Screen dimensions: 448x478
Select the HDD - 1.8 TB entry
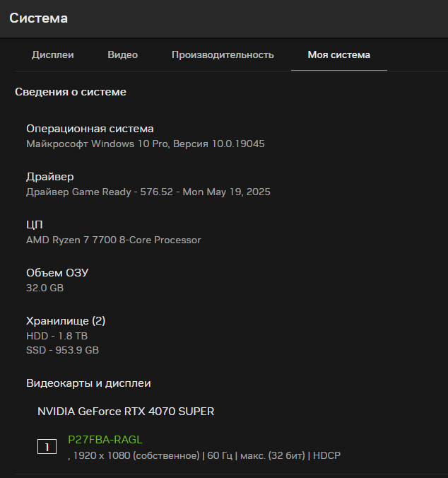57,336
